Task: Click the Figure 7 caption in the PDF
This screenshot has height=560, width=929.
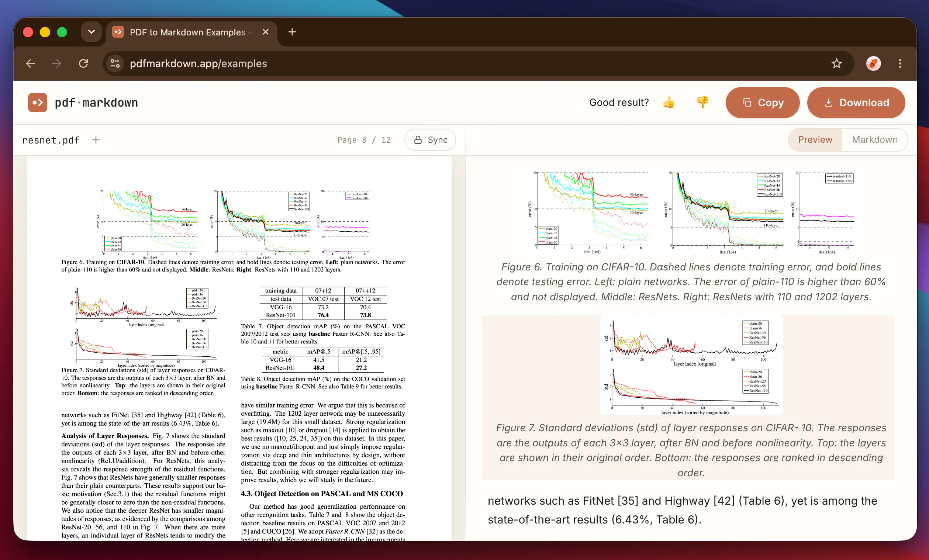Action: 143,381
